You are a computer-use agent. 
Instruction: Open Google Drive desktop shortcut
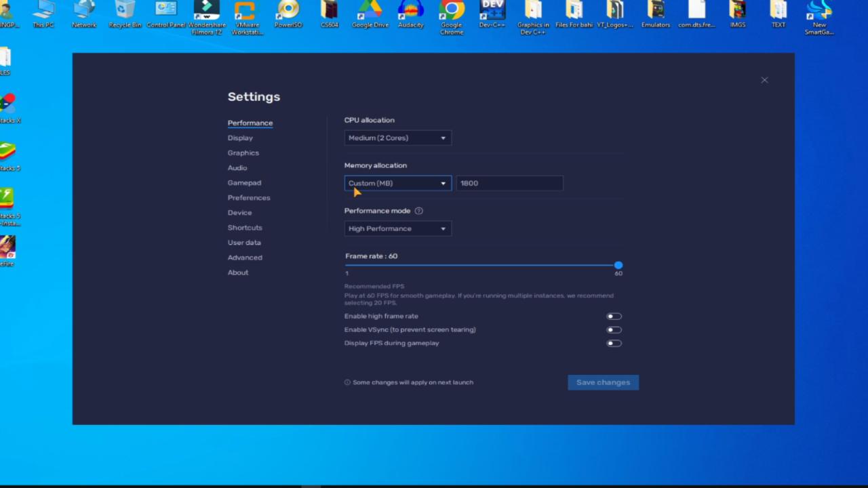(370, 14)
